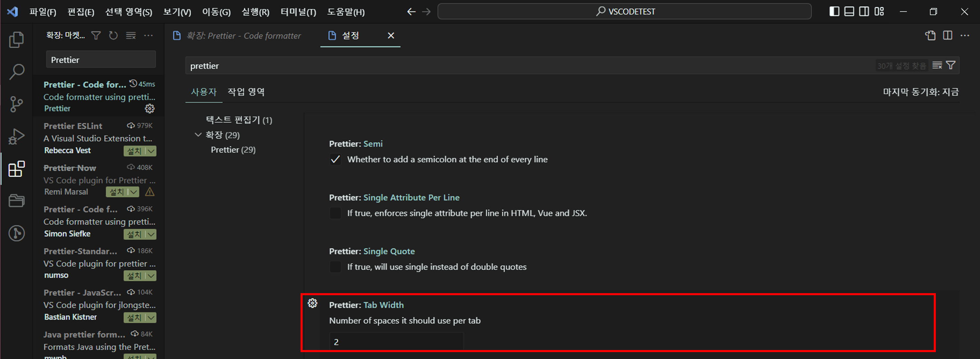Install Prettier-Standard by numso
The image size is (980, 359).
(x=134, y=276)
